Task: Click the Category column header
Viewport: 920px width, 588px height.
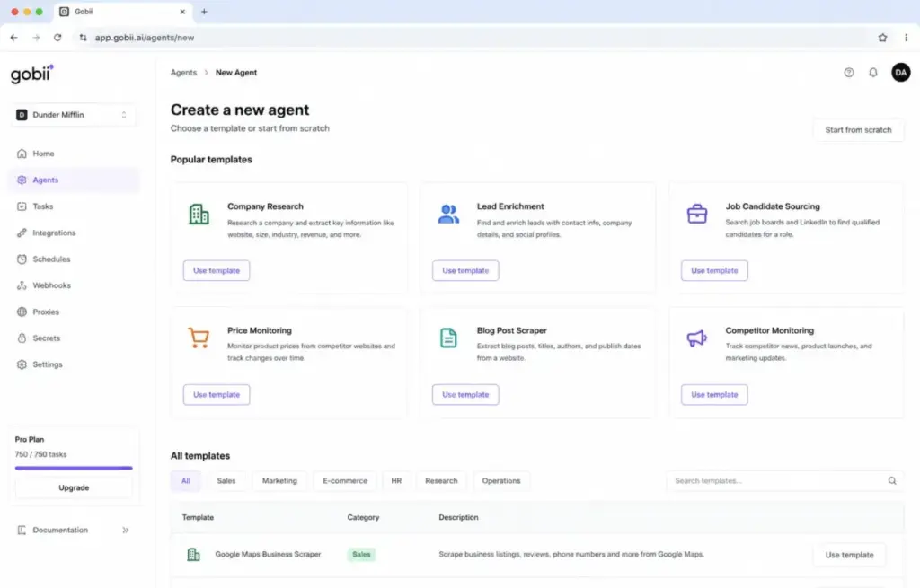Action: (x=363, y=517)
